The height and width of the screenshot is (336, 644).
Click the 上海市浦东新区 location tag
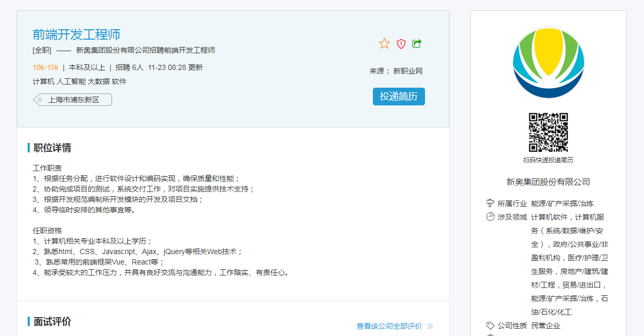pos(74,100)
